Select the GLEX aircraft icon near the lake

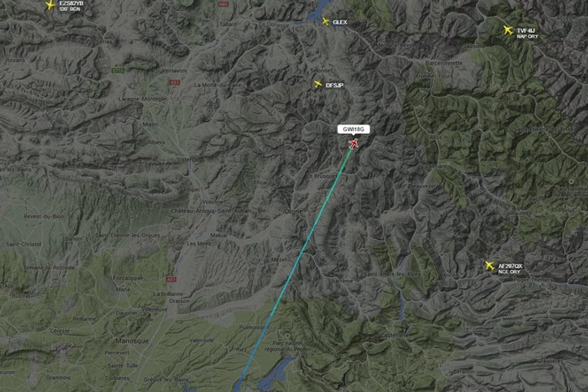(x=325, y=22)
